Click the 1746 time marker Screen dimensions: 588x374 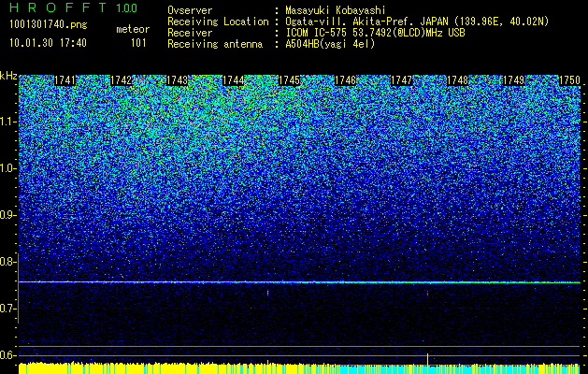pos(345,80)
